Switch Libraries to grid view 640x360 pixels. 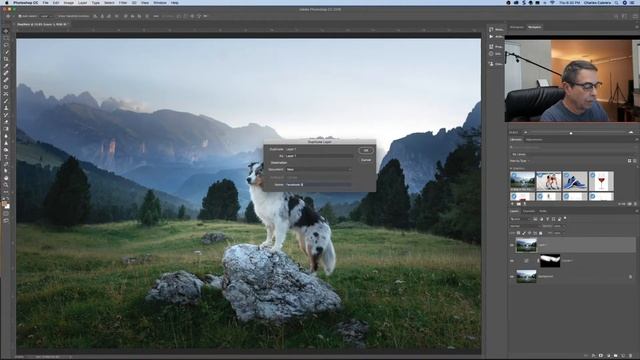(629, 161)
